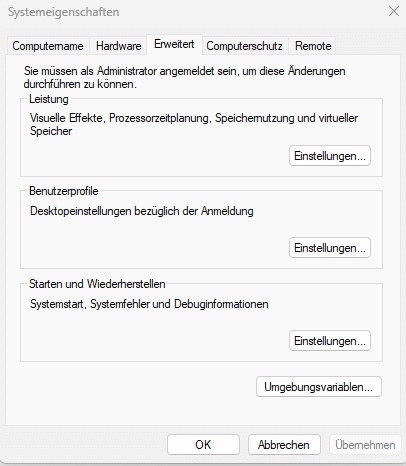Open Einstellungen in the Leistung section
The width and height of the screenshot is (406, 466).
tap(330, 156)
